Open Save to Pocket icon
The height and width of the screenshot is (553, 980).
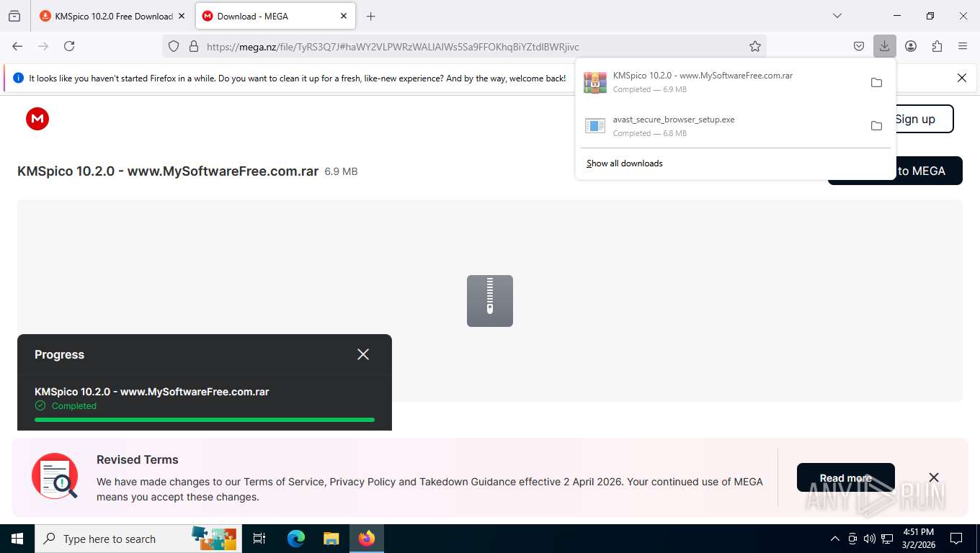[859, 46]
